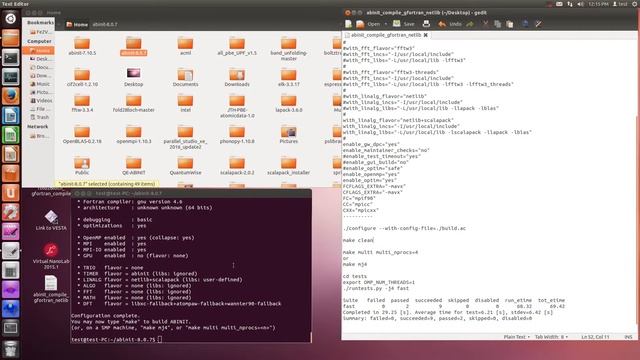Click the Ln 52, Col 11 status
Viewport: 640px width, 360px height.
pyautogui.click(x=595, y=337)
